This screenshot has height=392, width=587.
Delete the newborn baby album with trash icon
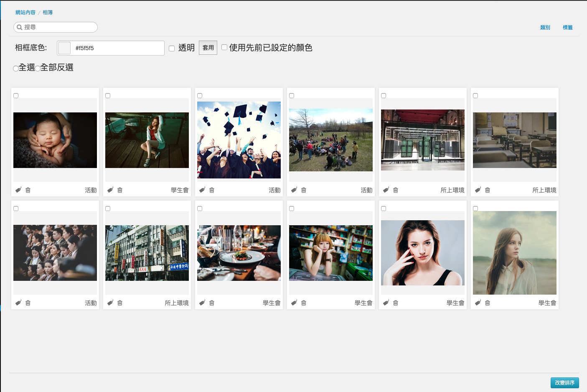tap(28, 190)
